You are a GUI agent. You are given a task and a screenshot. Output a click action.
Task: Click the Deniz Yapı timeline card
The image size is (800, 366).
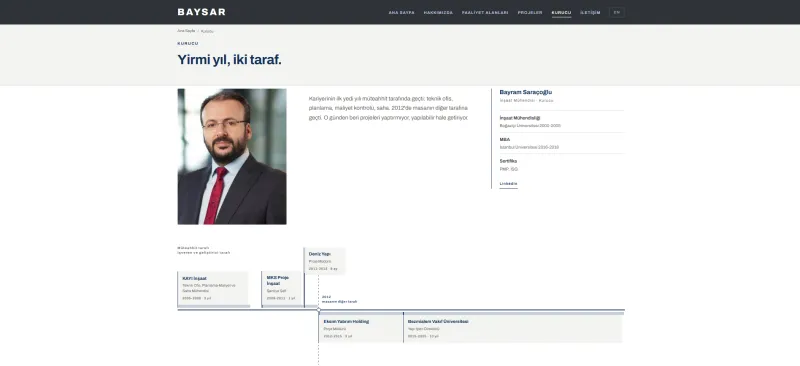(x=324, y=261)
